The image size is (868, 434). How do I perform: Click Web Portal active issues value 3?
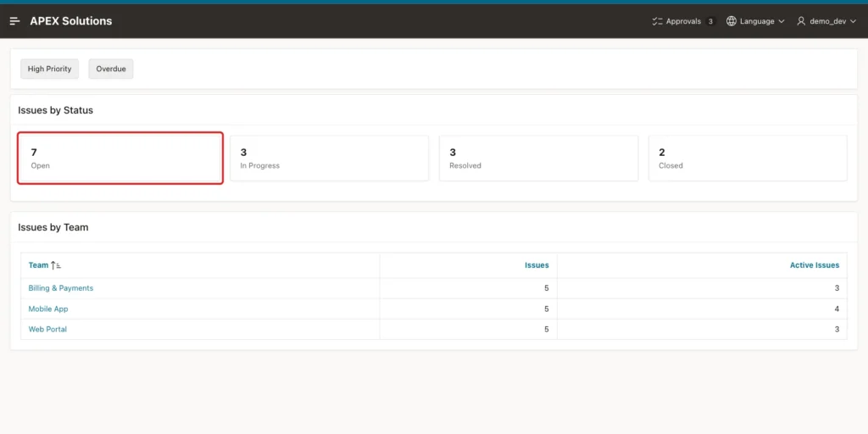click(x=837, y=329)
